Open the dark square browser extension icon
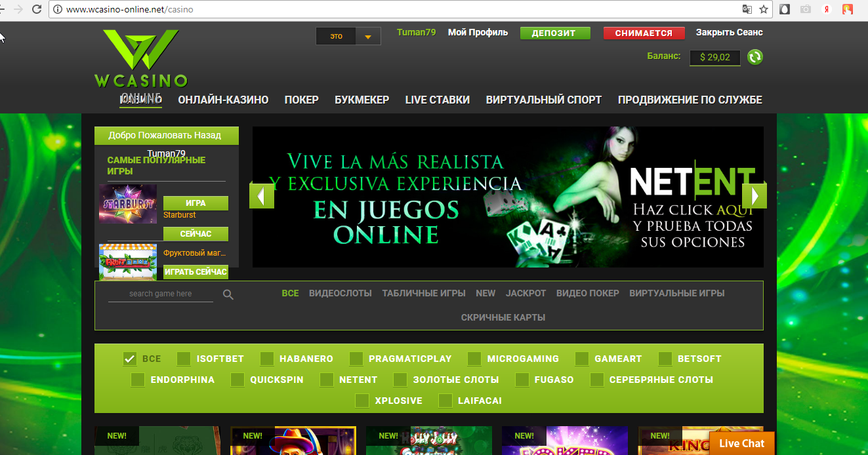 point(784,9)
